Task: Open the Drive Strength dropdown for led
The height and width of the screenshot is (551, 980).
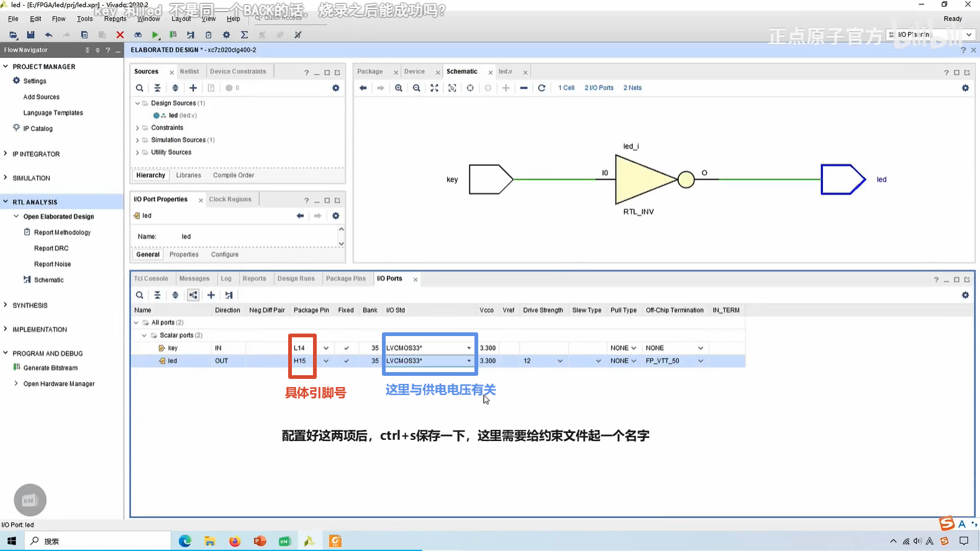Action: 560,361
